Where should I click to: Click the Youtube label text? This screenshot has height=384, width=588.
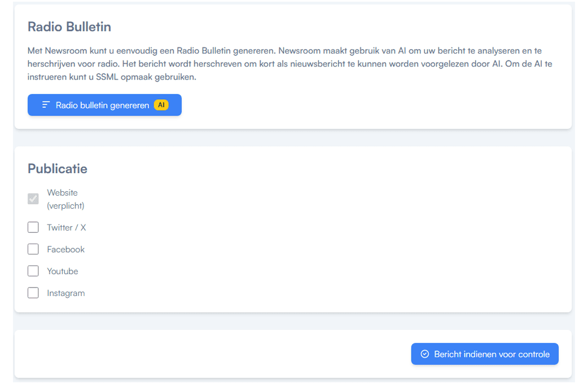(x=63, y=271)
